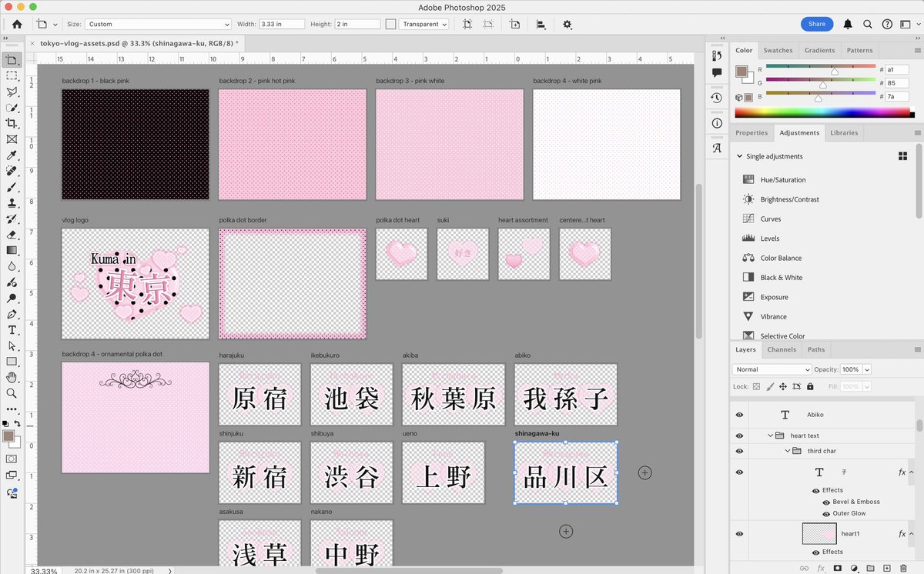Lock all with the padlock icon

[x=812, y=386]
